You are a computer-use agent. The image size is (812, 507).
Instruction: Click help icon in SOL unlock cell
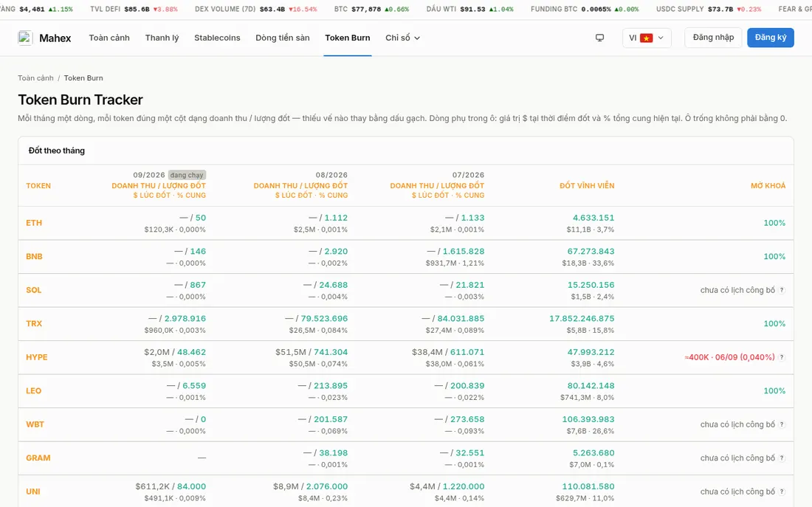click(782, 290)
